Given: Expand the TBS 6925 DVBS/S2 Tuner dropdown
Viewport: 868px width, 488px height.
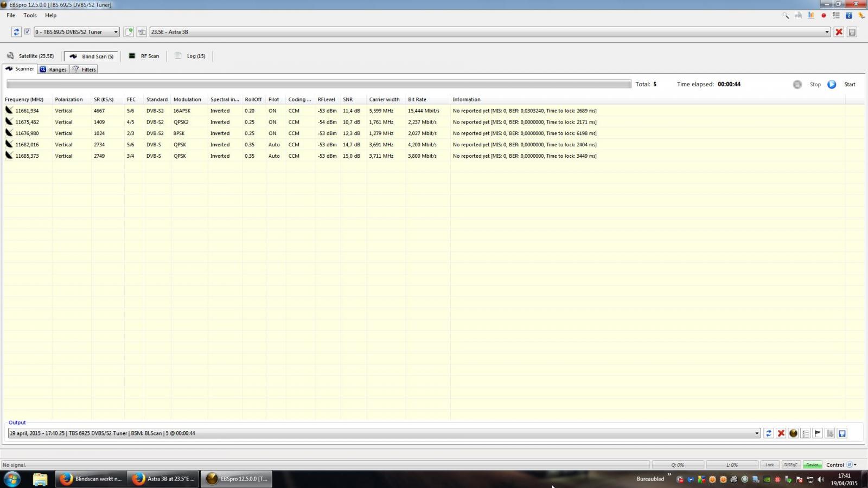Looking at the screenshot, I should [76, 32].
